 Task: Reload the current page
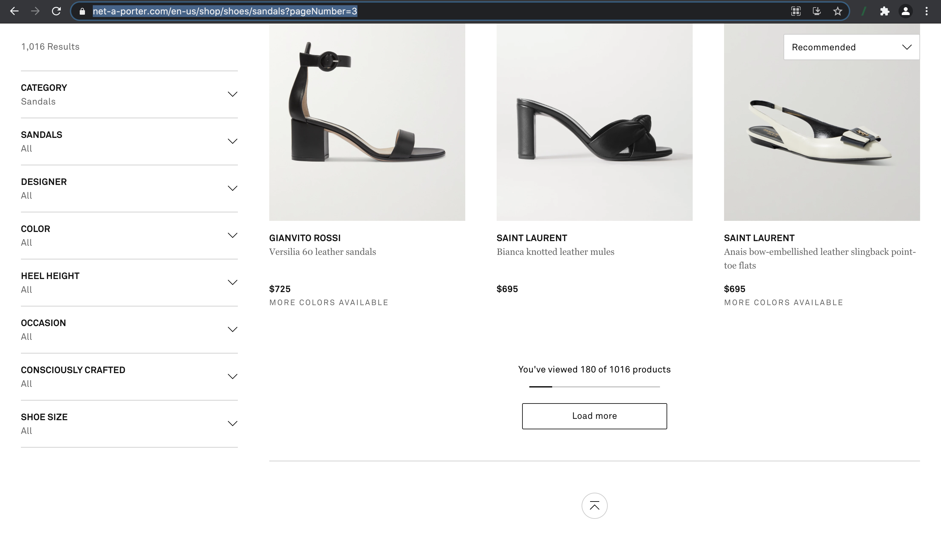pyautogui.click(x=56, y=11)
